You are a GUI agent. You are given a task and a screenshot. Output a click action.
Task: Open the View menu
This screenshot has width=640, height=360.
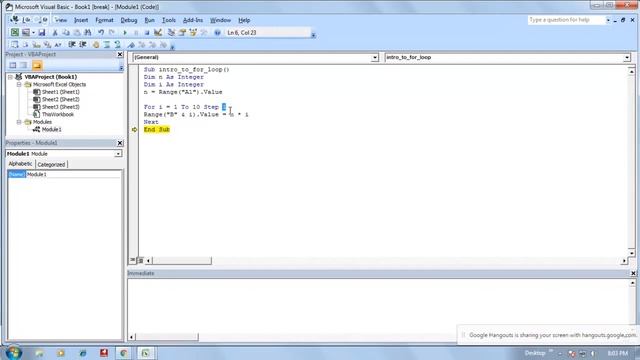tap(61, 20)
